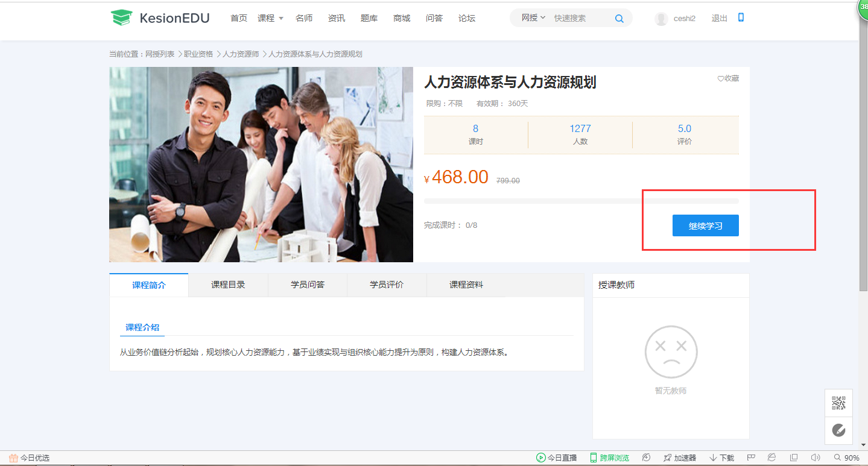Open the 学员评价 tab
Screen dimensions: 868x466
tap(386, 284)
